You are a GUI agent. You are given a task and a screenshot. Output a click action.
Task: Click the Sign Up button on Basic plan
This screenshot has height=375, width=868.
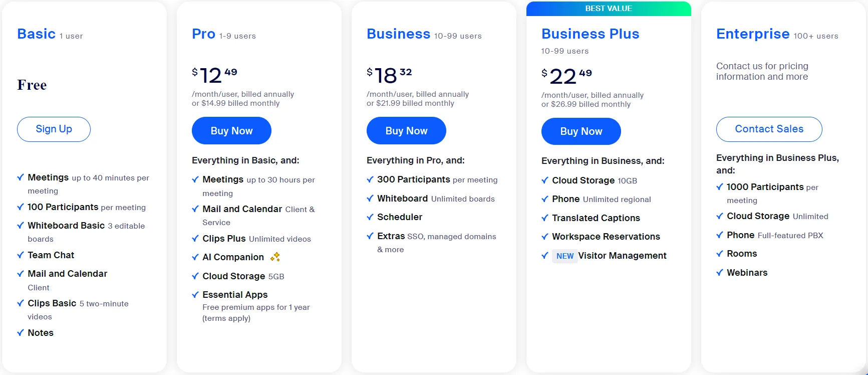pyautogui.click(x=53, y=129)
